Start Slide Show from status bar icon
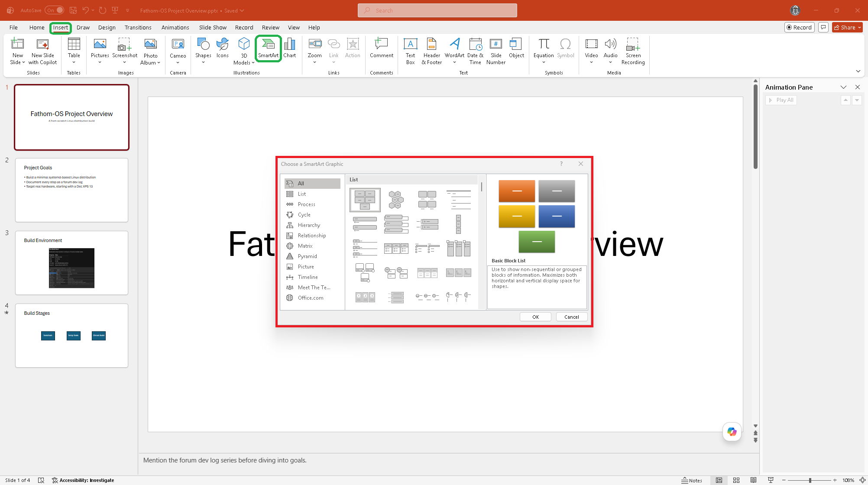The image size is (868, 485). tap(771, 480)
